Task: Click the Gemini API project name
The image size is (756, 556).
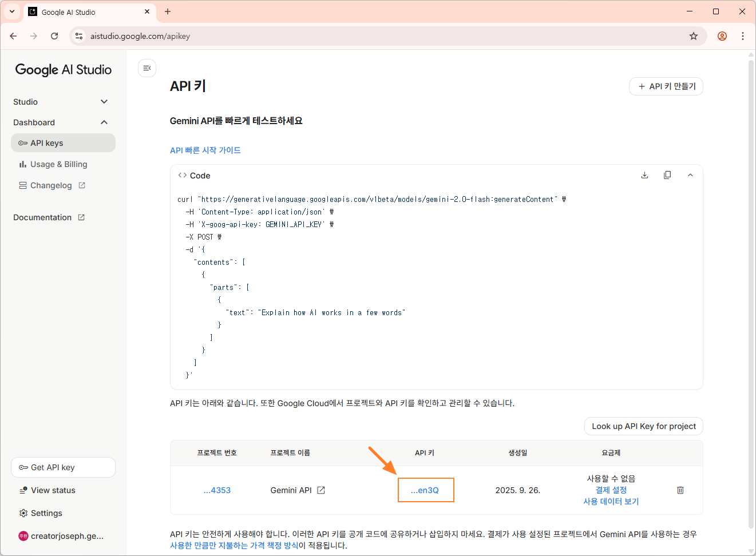Action: point(291,490)
